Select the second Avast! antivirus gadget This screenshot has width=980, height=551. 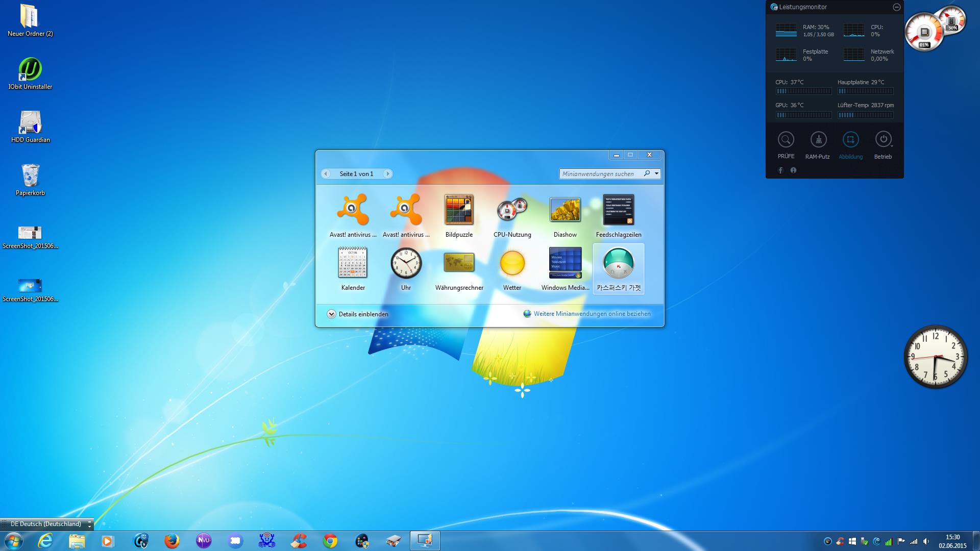(x=406, y=215)
